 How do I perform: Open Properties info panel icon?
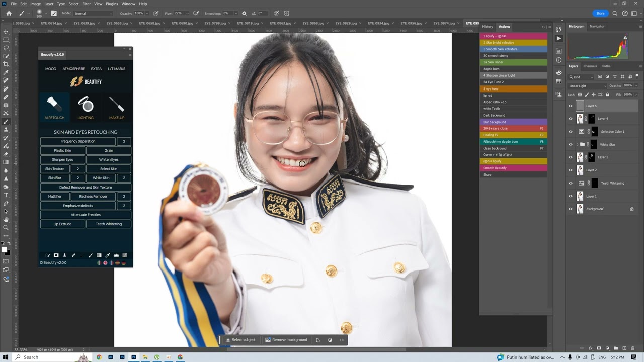point(559,60)
